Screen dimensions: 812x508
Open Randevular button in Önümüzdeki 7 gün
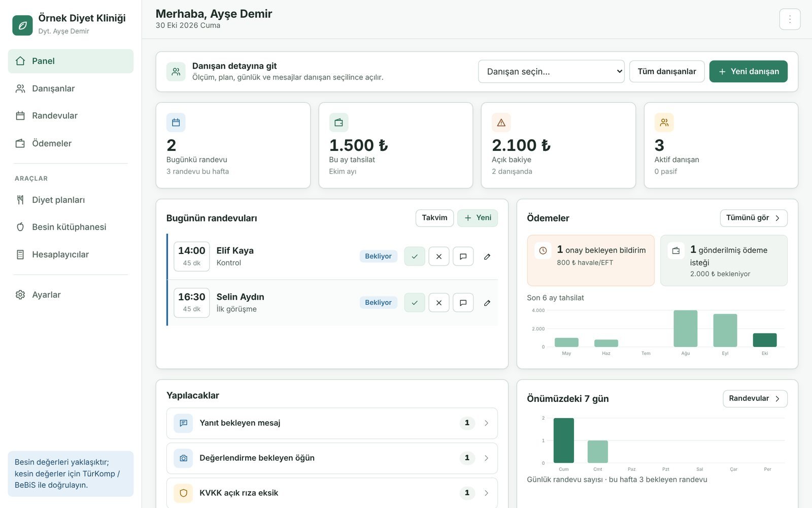pos(755,399)
